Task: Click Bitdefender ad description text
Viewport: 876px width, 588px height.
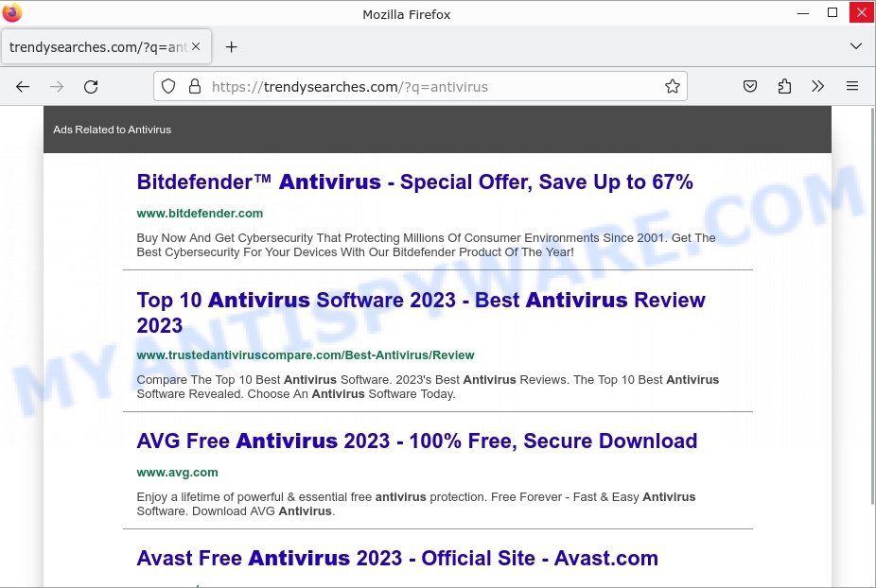Action: click(426, 245)
